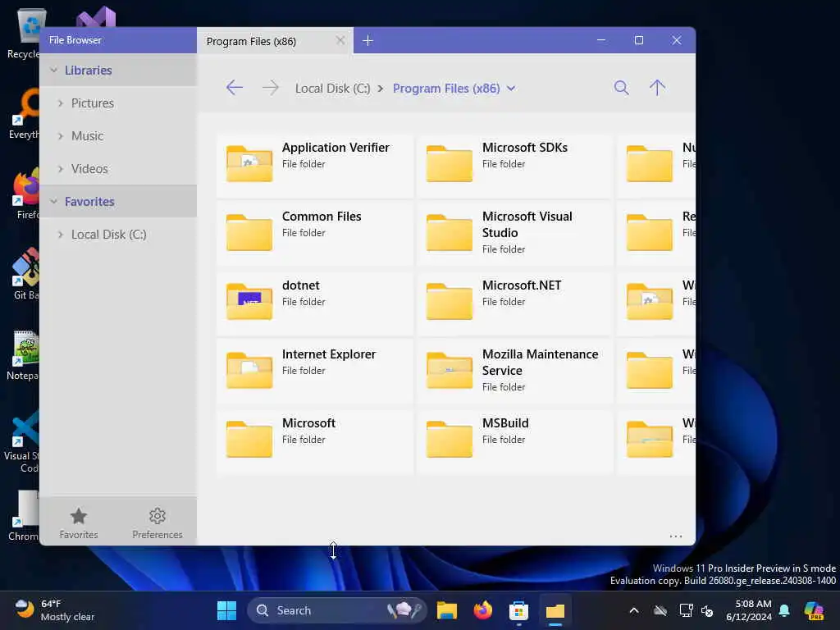Click the MSBuild name text
Viewport: 840px width, 630px height.
pos(505,423)
